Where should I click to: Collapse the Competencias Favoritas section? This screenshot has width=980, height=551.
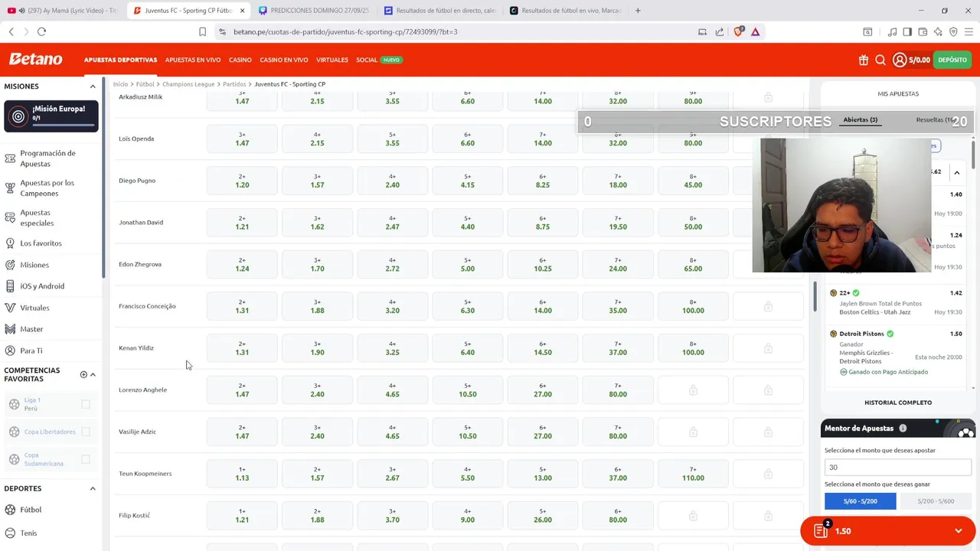pos(93,374)
